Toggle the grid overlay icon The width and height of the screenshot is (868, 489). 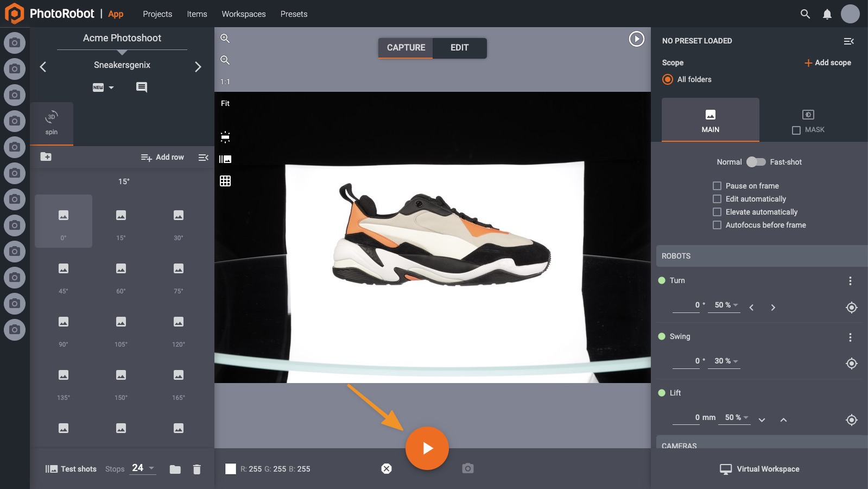coord(225,181)
